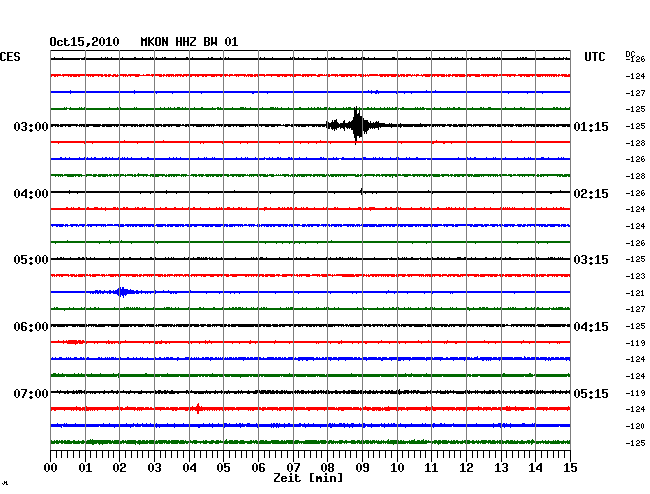Click the 02 minute axis label
Screen dimensions: 650x494
coord(119,468)
